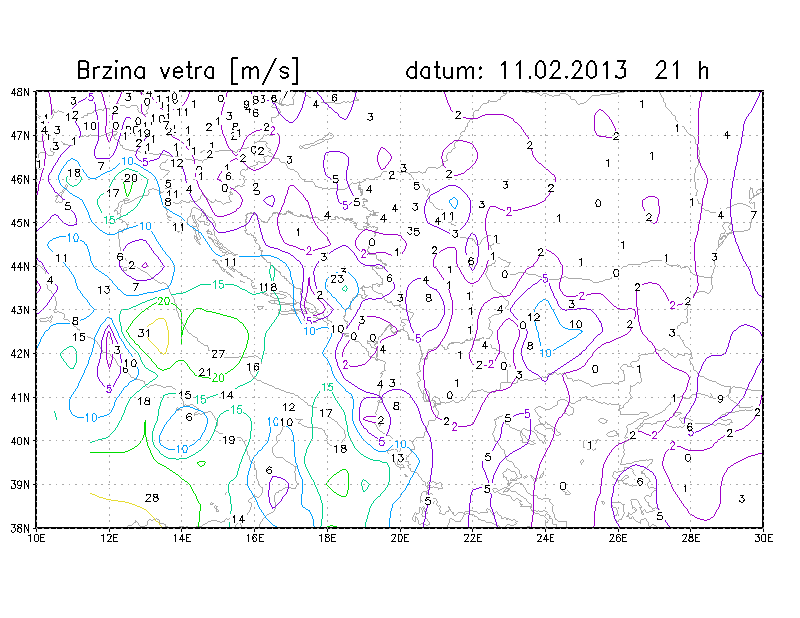Click the 24E longitude label

pos(545,538)
